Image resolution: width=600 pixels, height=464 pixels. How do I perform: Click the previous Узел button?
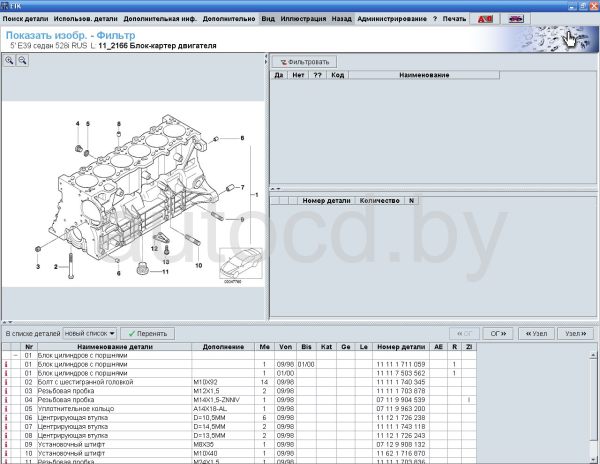click(x=536, y=334)
